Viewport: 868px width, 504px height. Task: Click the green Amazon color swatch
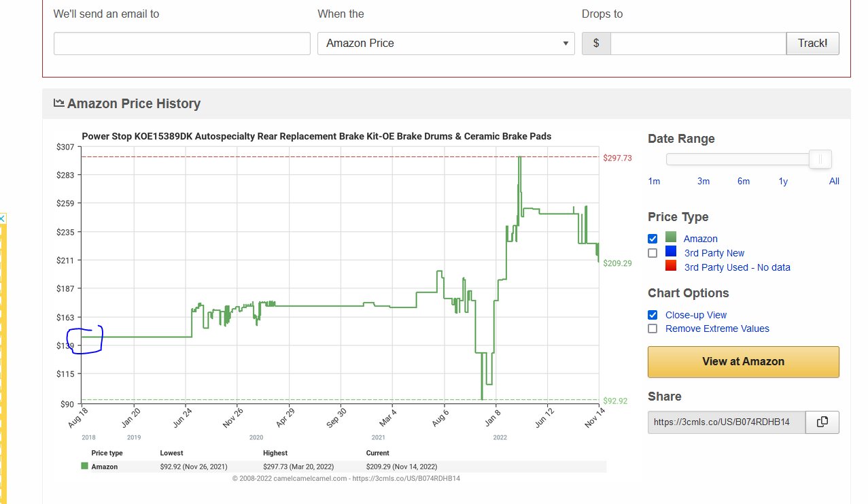(x=671, y=237)
